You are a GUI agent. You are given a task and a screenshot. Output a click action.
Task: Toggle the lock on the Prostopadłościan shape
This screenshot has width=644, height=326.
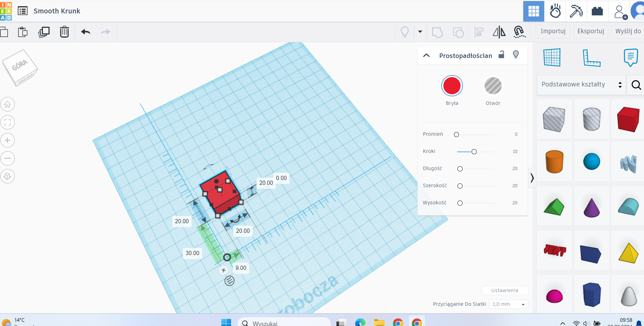point(501,55)
